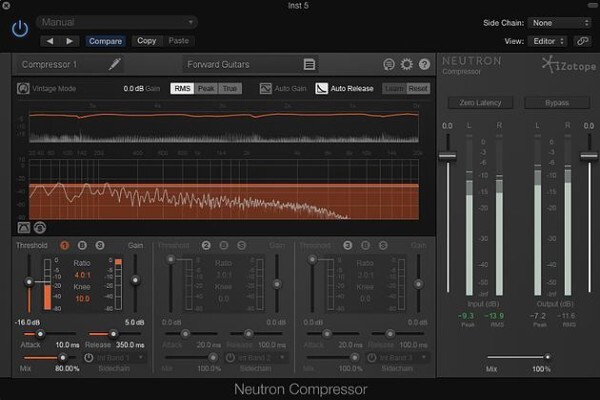Open the Int Band 3 sidechain dropdown
This screenshot has width=600, height=400.
tap(404, 358)
